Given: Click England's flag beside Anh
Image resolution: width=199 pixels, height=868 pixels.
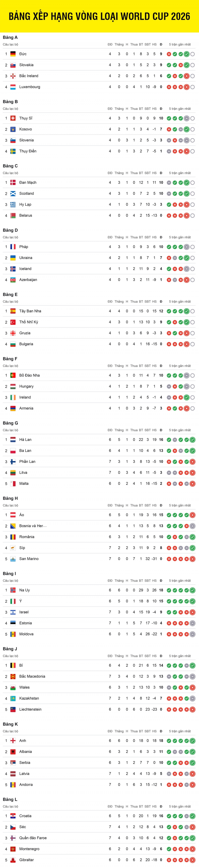Looking at the screenshot, I should coord(13,741).
